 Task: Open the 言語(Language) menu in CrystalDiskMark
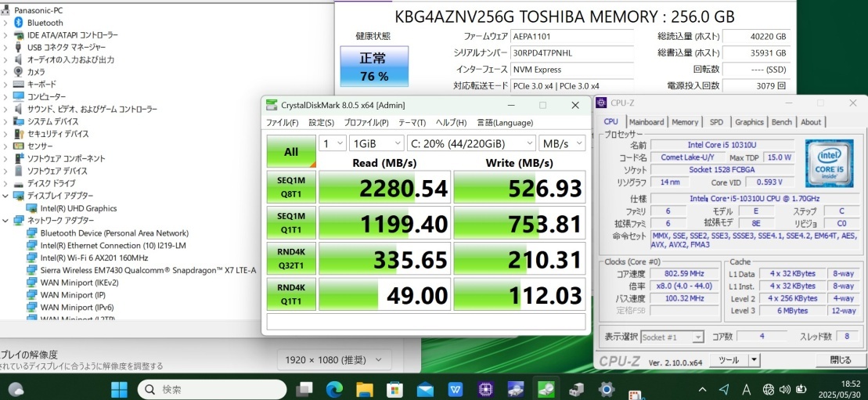[x=505, y=122]
